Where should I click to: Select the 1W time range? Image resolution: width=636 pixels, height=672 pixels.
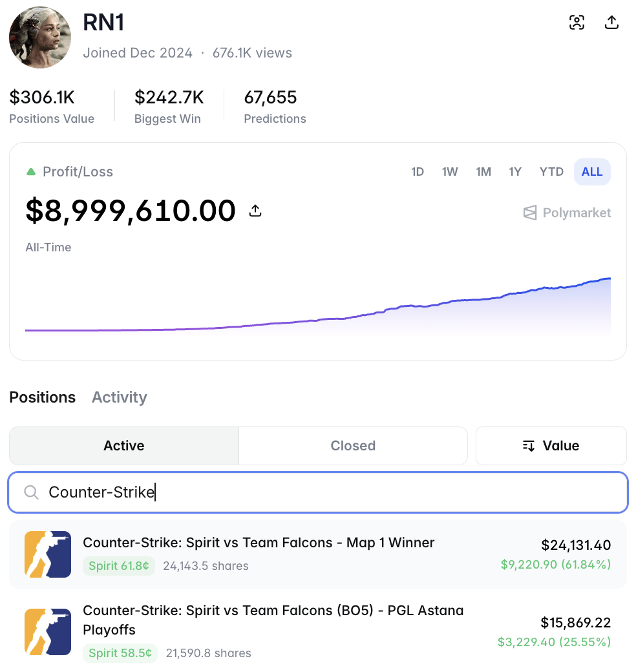[x=450, y=172]
